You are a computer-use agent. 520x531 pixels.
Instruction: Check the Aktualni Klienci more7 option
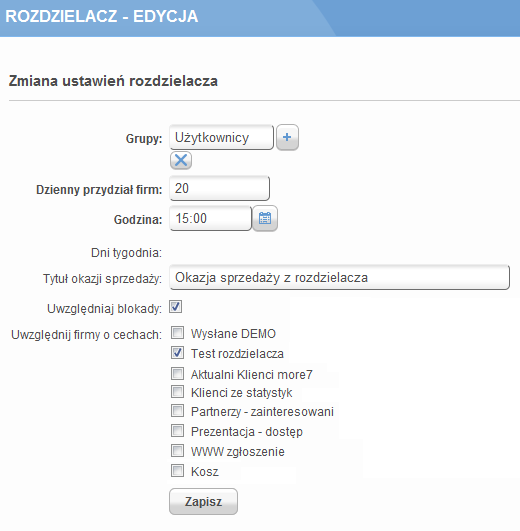pos(177,374)
